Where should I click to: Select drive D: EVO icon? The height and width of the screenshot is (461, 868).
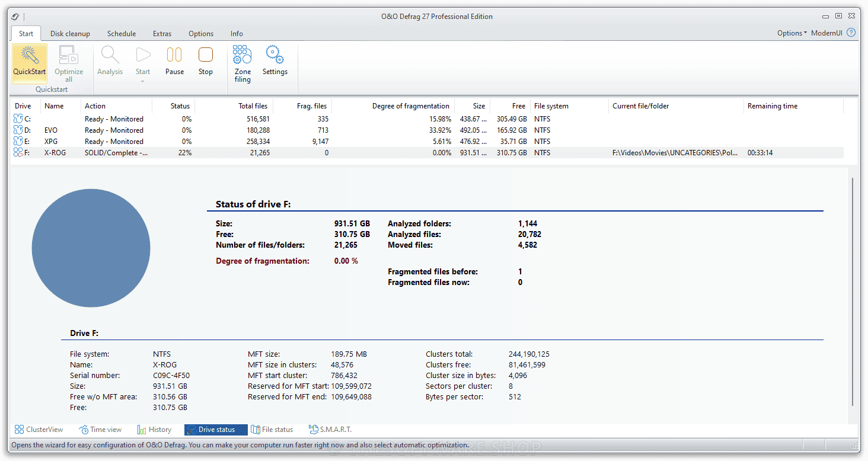18,130
